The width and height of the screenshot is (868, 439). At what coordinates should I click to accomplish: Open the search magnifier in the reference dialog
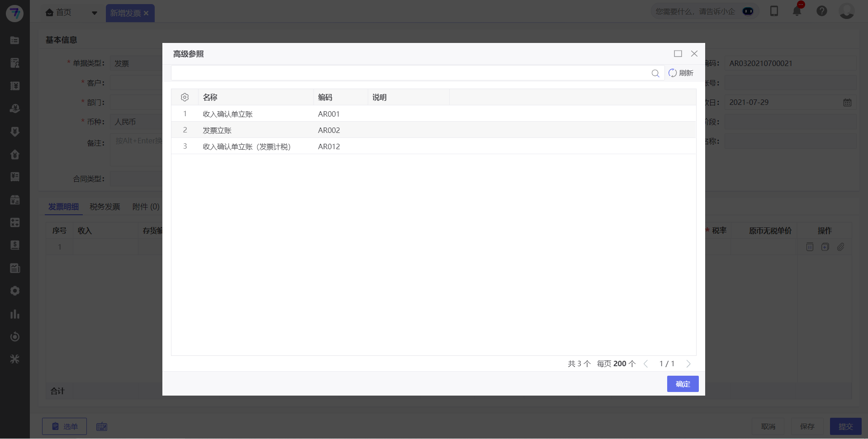(x=656, y=73)
